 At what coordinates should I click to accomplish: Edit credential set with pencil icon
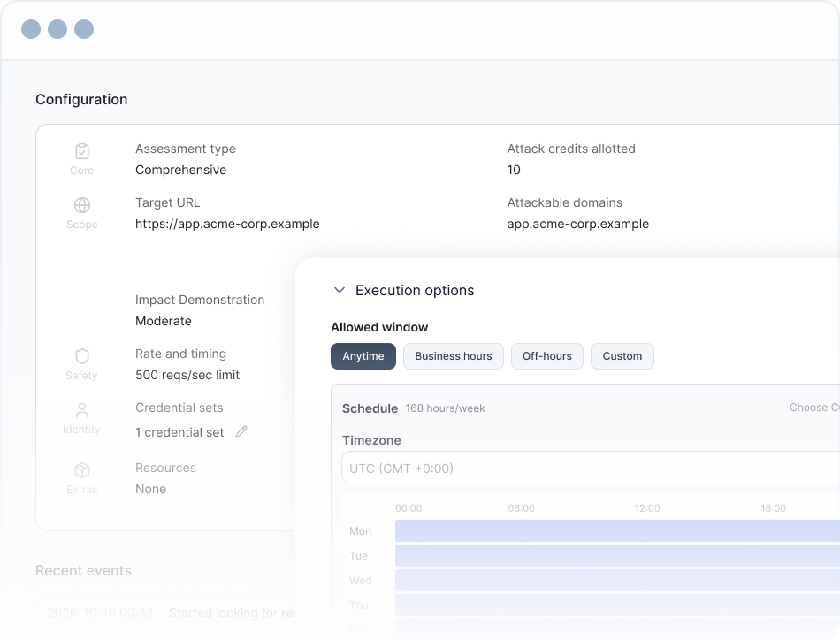[x=241, y=431]
